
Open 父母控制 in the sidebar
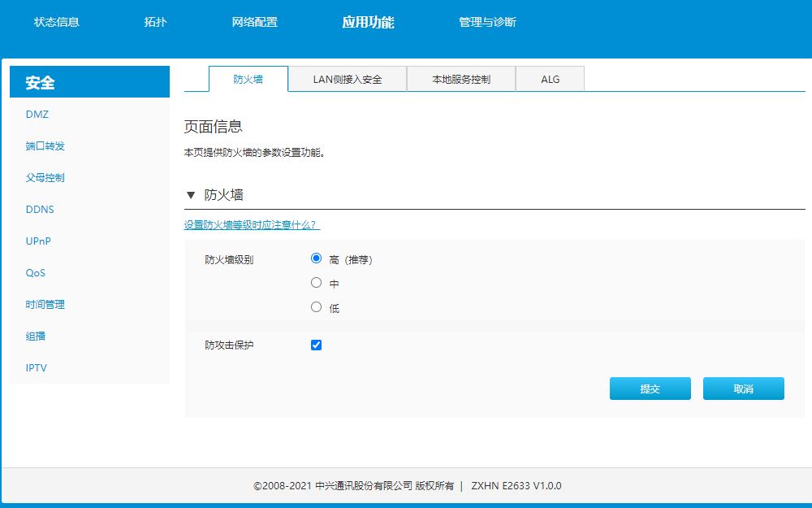45,178
